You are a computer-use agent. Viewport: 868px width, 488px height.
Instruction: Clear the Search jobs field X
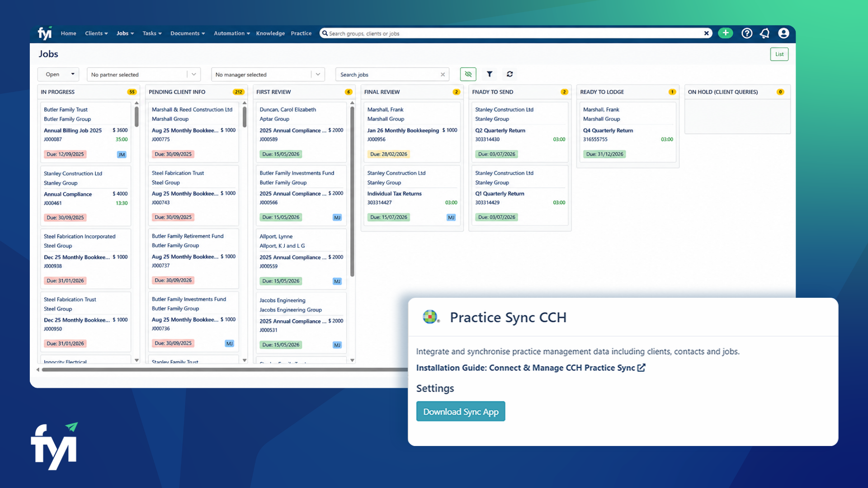[x=443, y=75]
